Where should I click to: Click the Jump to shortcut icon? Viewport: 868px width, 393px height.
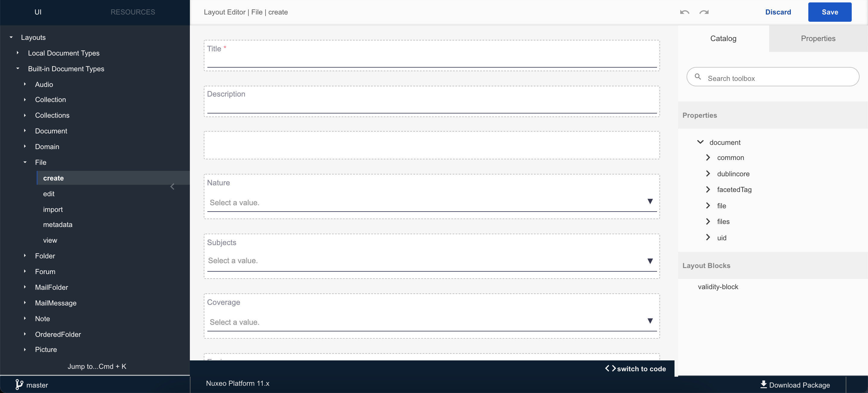pos(97,366)
